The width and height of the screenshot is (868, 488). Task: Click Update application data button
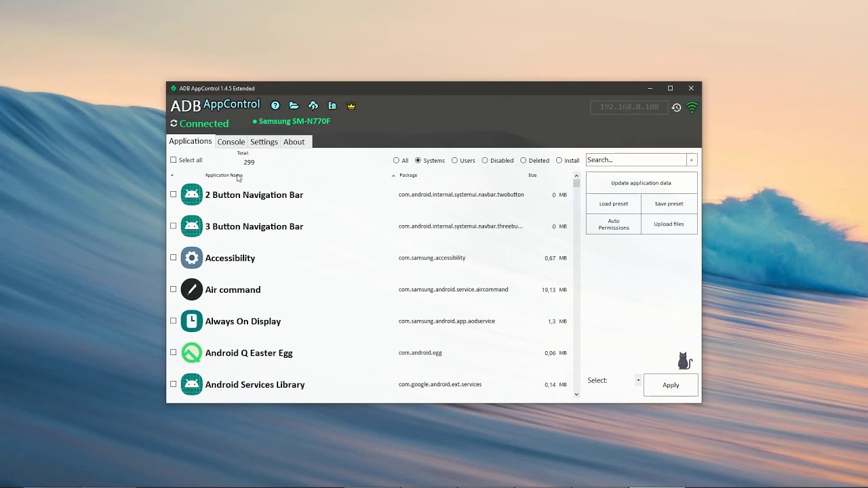tap(642, 183)
